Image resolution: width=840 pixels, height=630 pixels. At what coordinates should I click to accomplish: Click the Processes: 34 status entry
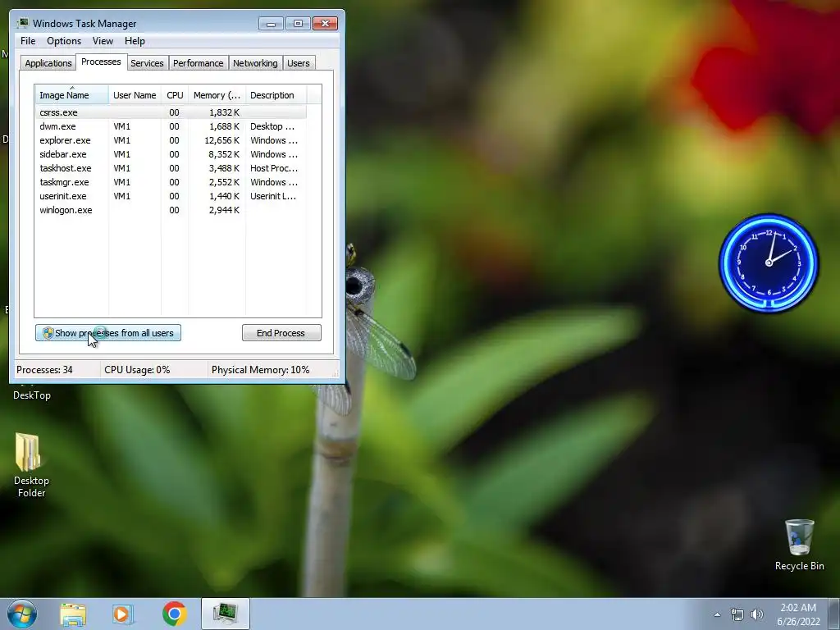pyautogui.click(x=44, y=370)
